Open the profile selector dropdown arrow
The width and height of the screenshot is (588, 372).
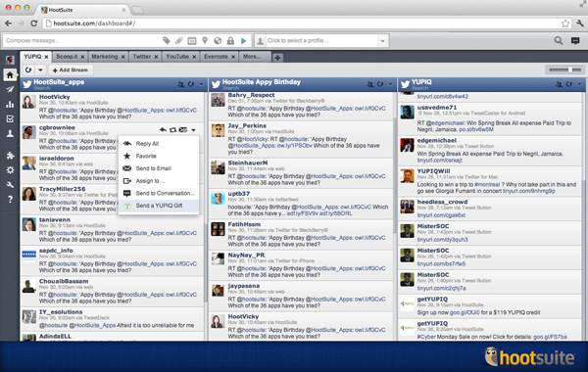382,40
